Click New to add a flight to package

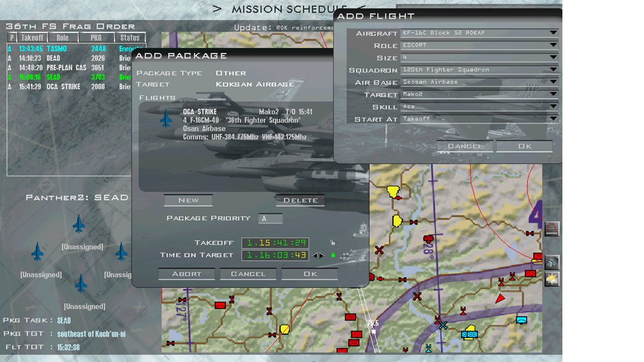(188, 201)
